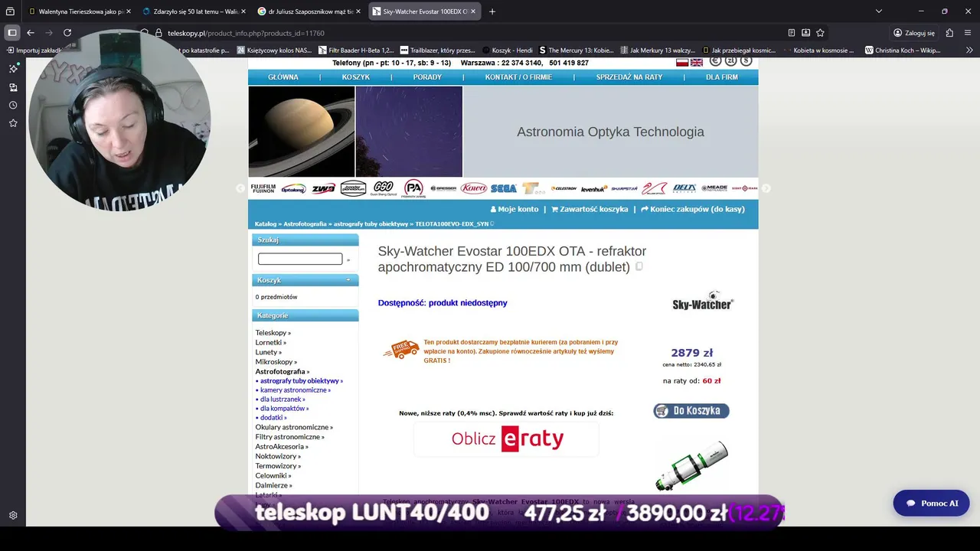Open the reader view icon in address bar
The width and height of the screenshot is (980, 551).
point(792,33)
